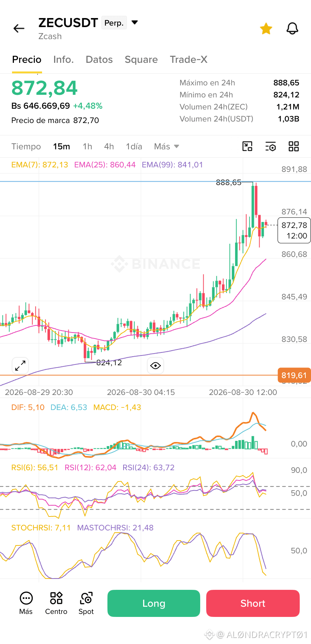The image size is (311, 644).
Task: Tap the red Short button
Action: 253,603
